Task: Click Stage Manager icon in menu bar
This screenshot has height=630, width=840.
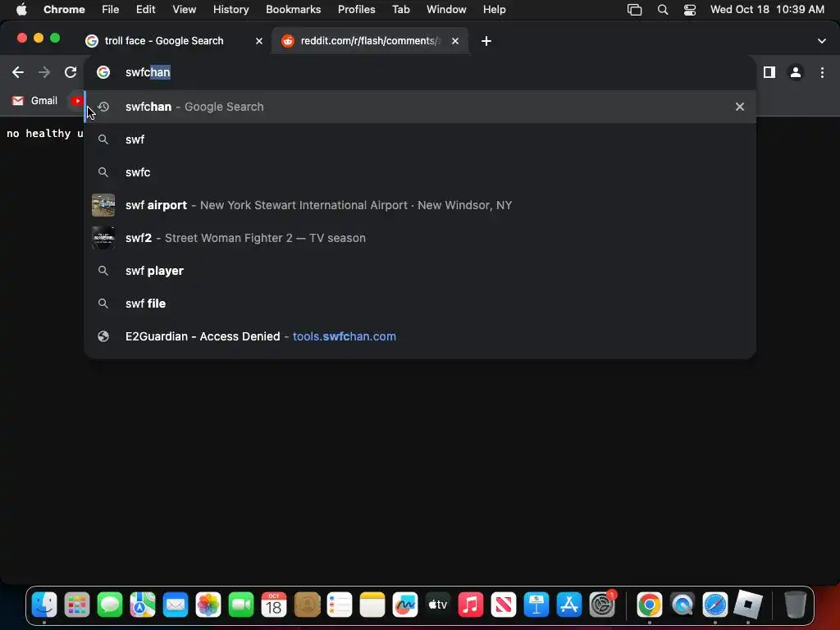Action: (634, 10)
